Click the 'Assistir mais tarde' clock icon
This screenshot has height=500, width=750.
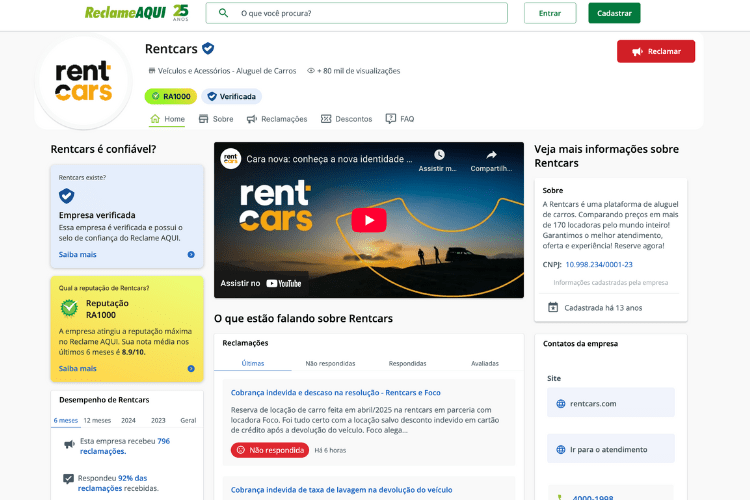pos(439,155)
